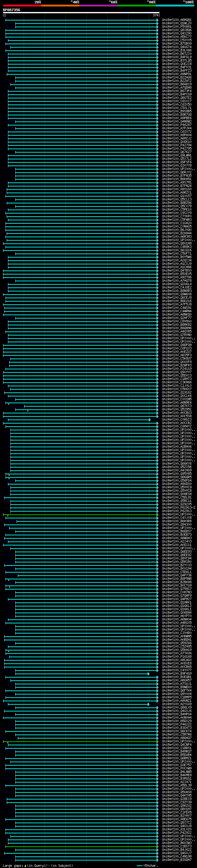The image size is (197, 868).
Task: Click the green alignment bar of UniRef100_C1BST3
Action: pos(81,846)
